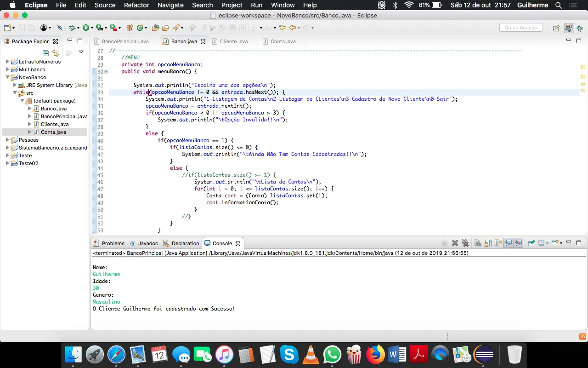Open the Run button dropdown arrow
This screenshot has width=588, height=368.
[91, 28]
